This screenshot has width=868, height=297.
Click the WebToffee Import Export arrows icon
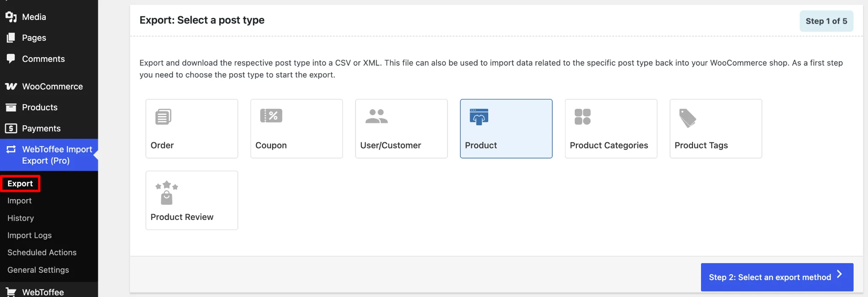[x=11, y=149]
